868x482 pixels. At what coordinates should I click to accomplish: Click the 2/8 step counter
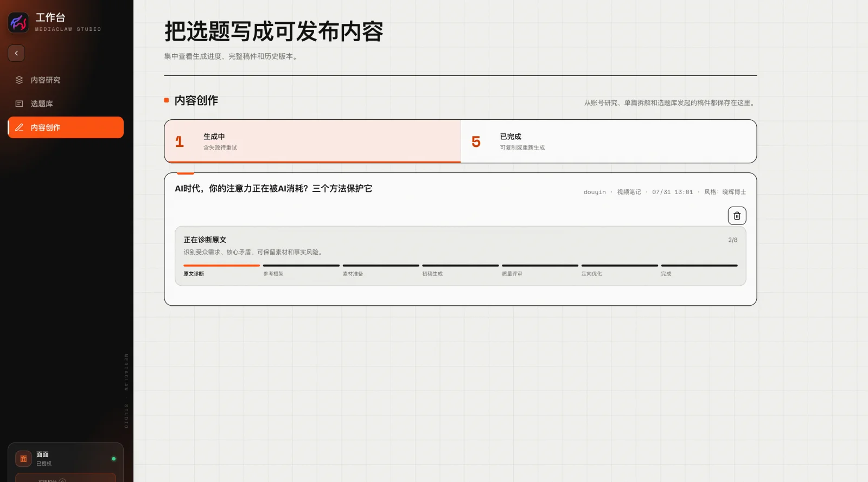pos(732,240)
